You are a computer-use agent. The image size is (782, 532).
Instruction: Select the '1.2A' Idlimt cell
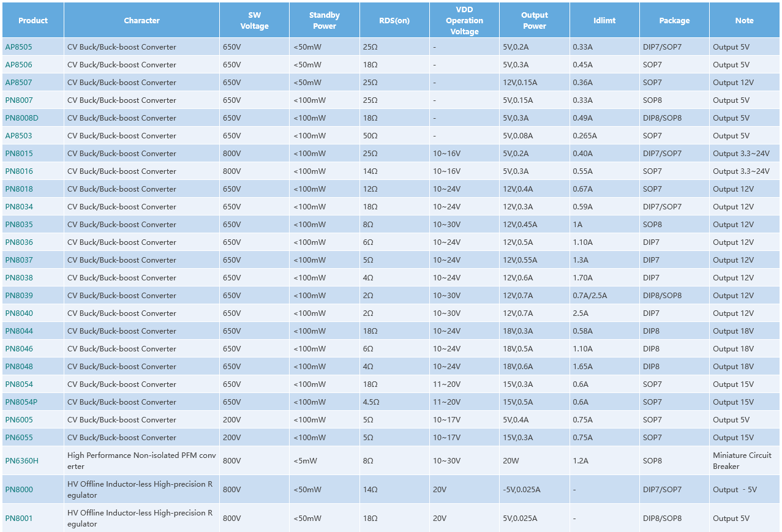tap(604, 461)
